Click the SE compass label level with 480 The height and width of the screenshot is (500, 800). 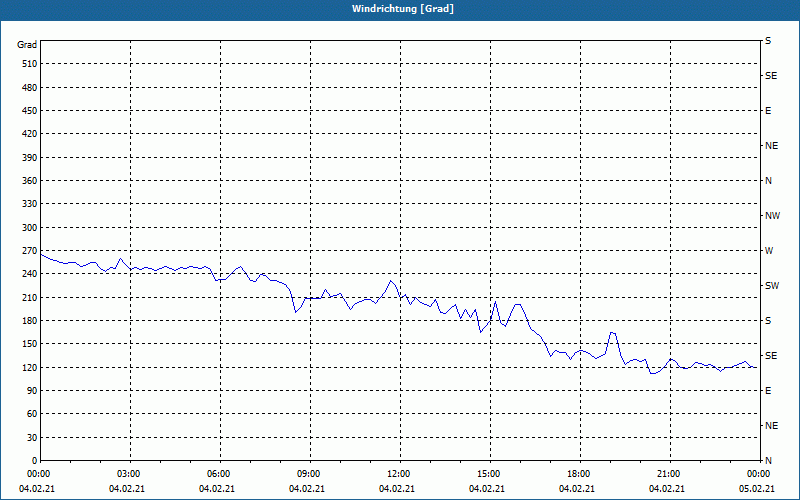click(771, 76)
